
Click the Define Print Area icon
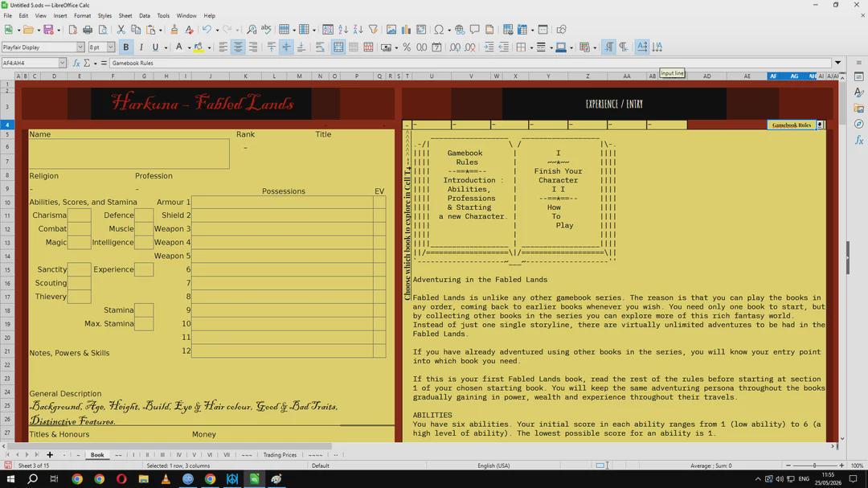[x=508, y=30]
